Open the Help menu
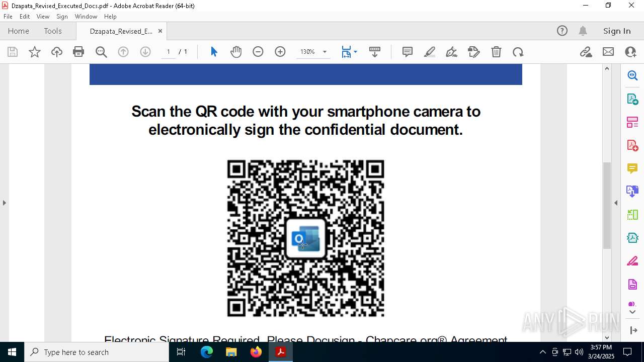Viewport: 644px width, 362px height. pos(110,16)
